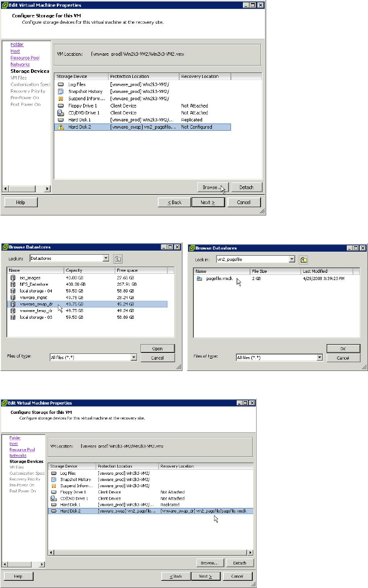Screen dimensions: 368x588
Task: Select Floppy Drive 1 icon in bottom window
Action: tap(54, 492)
